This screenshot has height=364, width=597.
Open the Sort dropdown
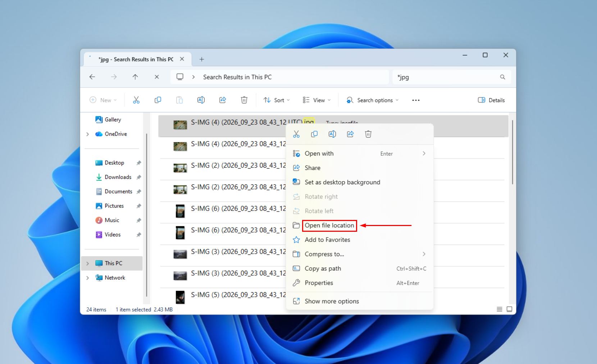[x=276, y=100]
